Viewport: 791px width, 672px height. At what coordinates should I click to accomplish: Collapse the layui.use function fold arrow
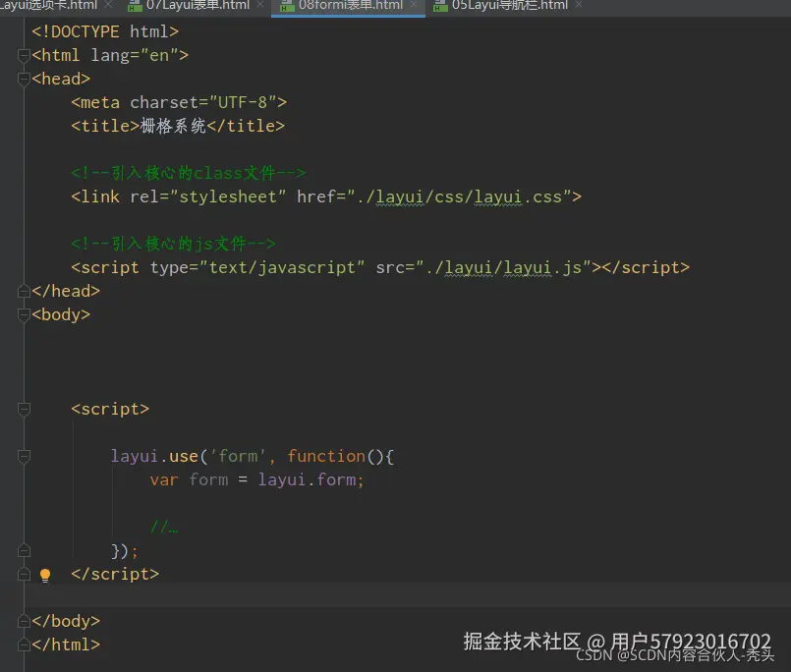pos(24,456)
